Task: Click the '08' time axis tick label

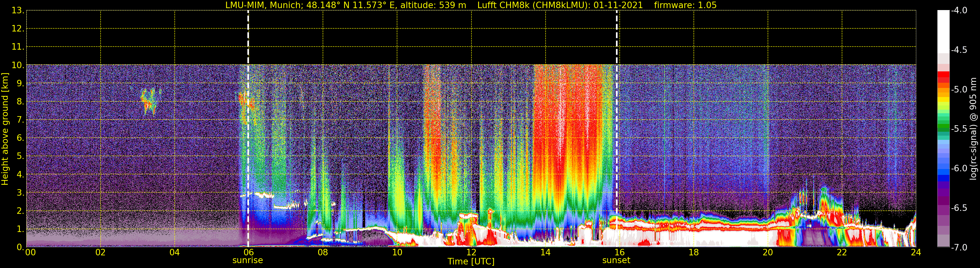Action: click(x=323, y=252)
